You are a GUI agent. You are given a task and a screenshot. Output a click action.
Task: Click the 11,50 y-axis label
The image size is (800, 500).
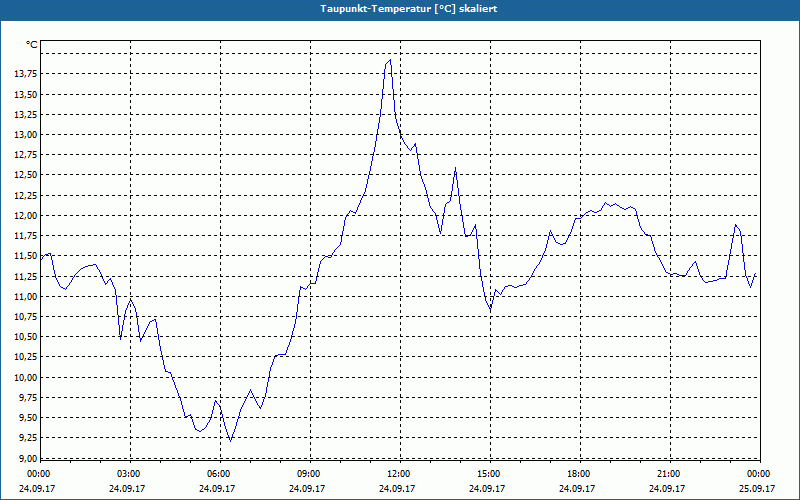click(x=26, y=256)
